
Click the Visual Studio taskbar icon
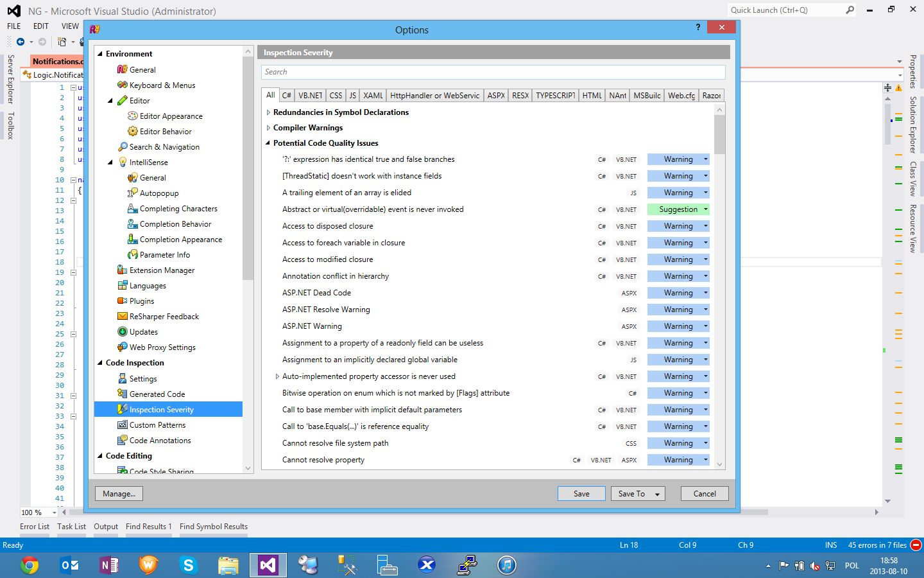[268, 565]
